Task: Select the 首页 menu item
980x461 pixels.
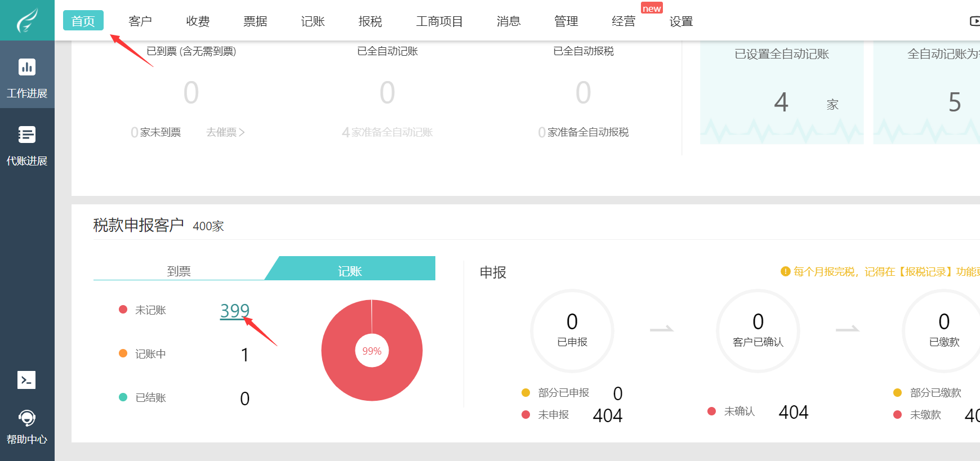Action: 83,21
